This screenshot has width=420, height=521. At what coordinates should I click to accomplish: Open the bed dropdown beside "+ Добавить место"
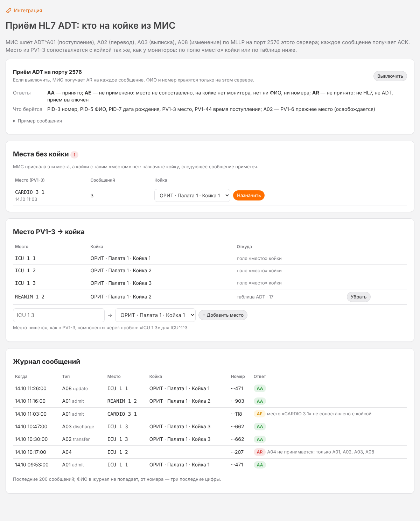coord(155,315)
